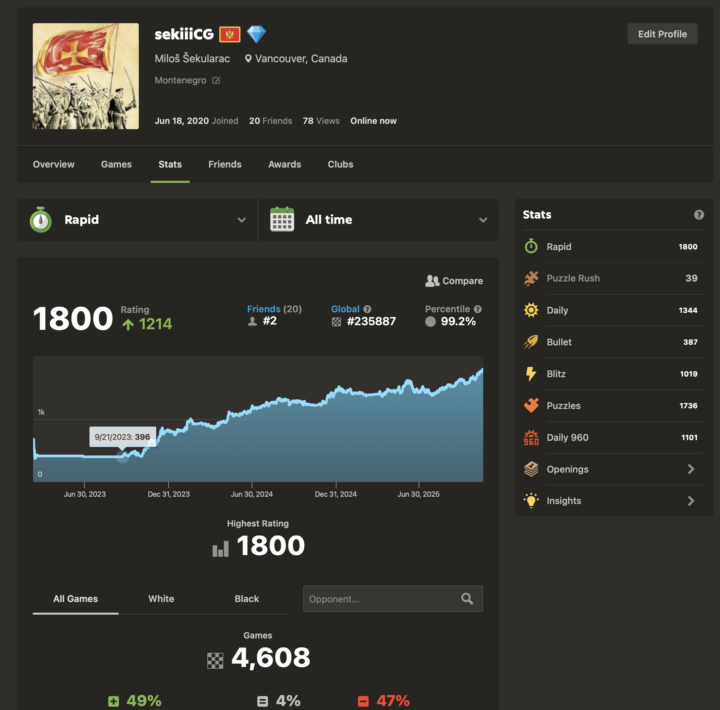Select the Stats tab
The image size is (720, 710).
coord(170,164)
